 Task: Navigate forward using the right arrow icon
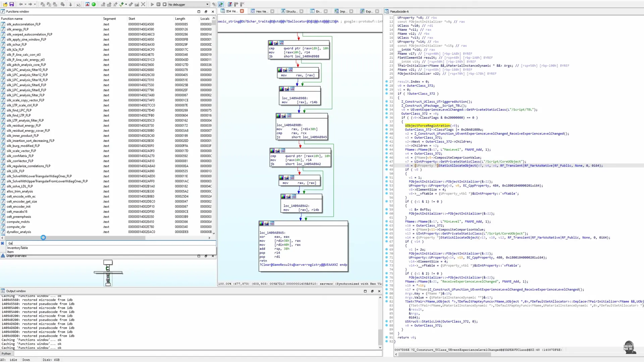(30, 4)
